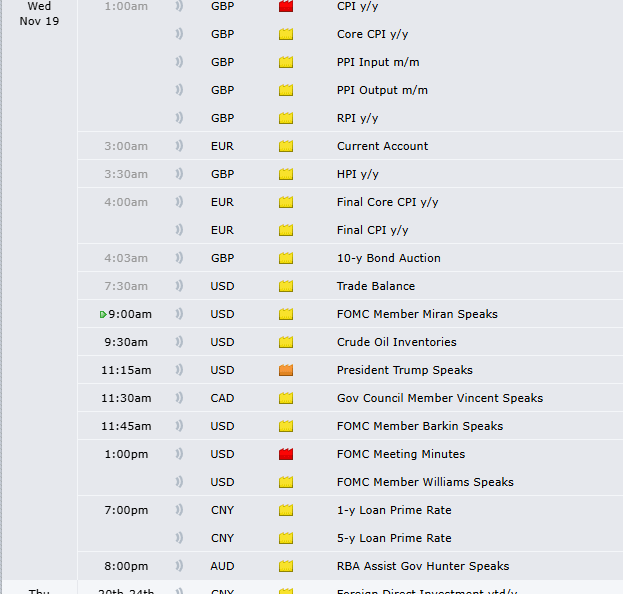Viewport: 623px width, 594px height.
Task: Click the yellow impact icon for RBA Assist Gov Hunter Speaks
Action: (x=286, y=566)
